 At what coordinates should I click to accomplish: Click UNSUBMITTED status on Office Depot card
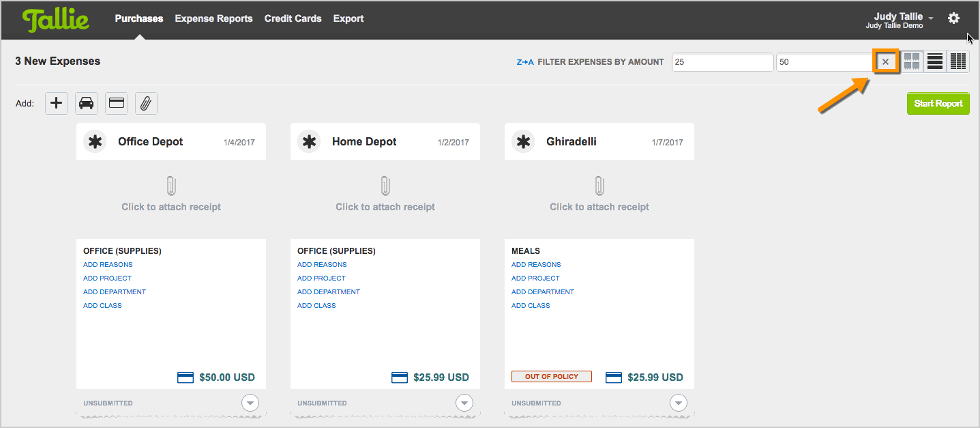coord(108,403)
